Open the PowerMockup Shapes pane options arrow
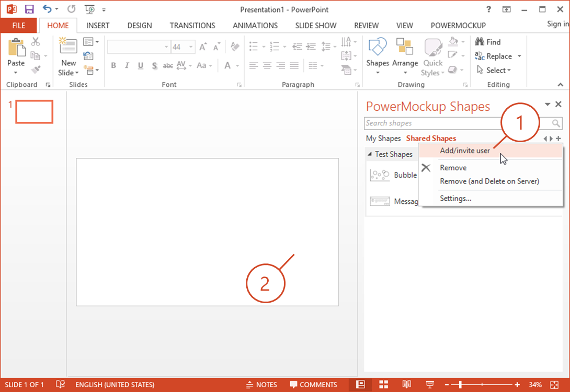This screenshot has width=570, height=392. 547,104
